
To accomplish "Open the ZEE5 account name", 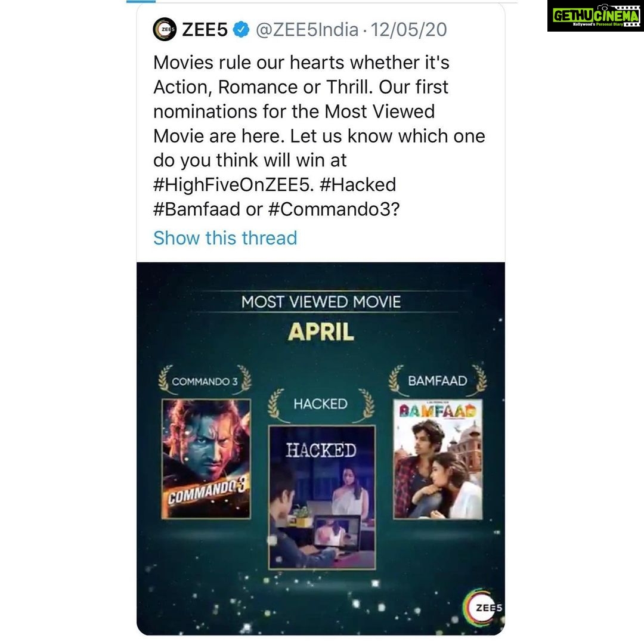I will tap(205, 30).
